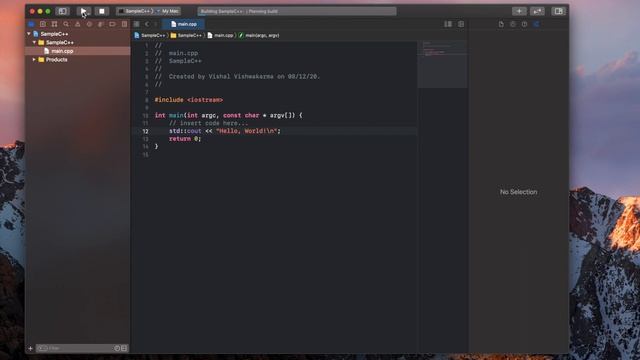Open main(argc, argv) symbol in jump bar

tap(259, 36)
